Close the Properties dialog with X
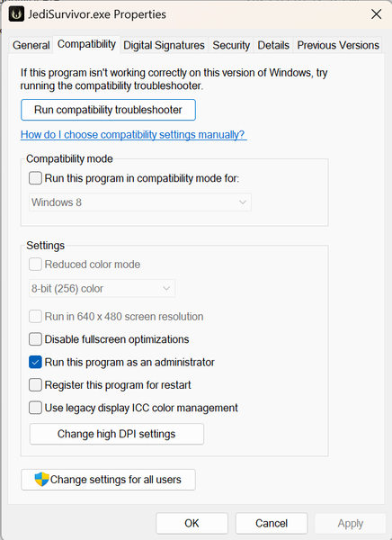Image resolution: width=392 pixels, height=540 pixels. pyautogui.click(x=376, y=14)
